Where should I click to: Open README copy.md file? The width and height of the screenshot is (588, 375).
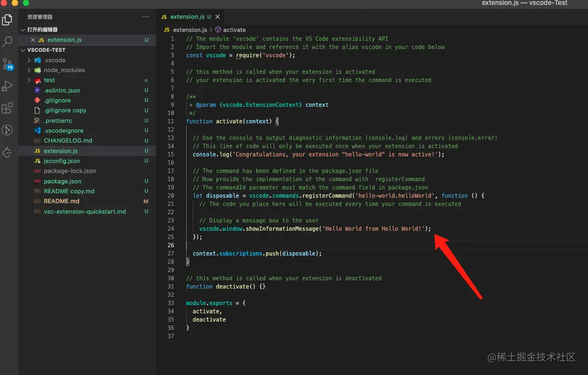point(87,191)
